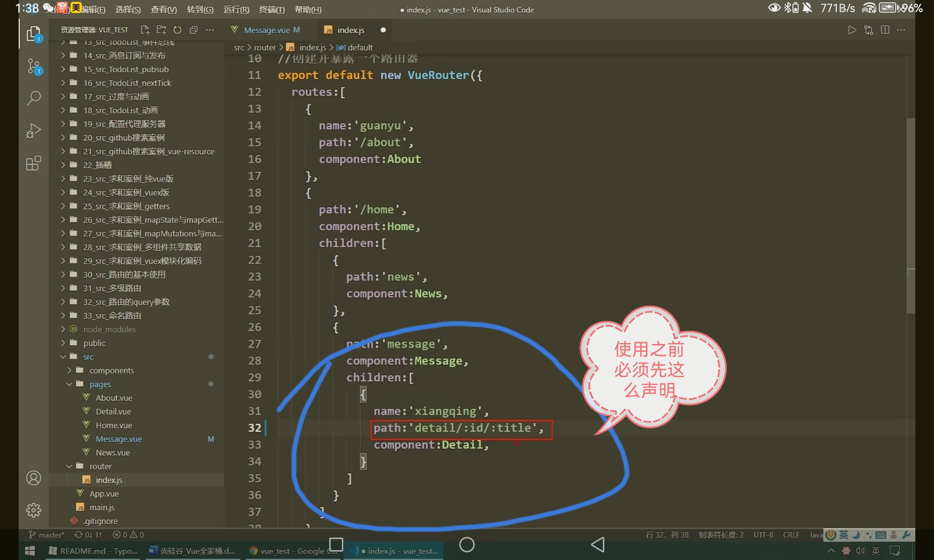
Task: Click the editor vertical scrollbar
Action: 910,215
